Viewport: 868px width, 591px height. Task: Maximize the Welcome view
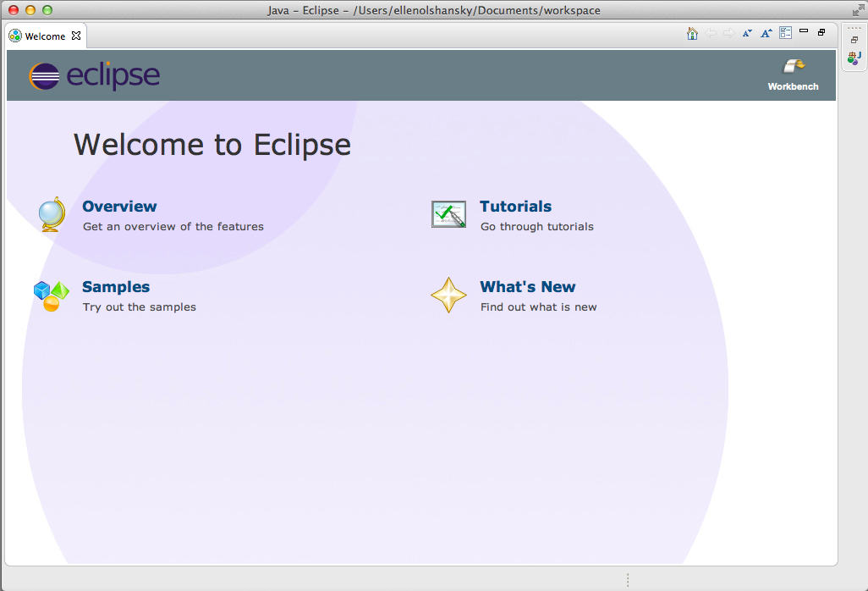(x=821, y=31)
